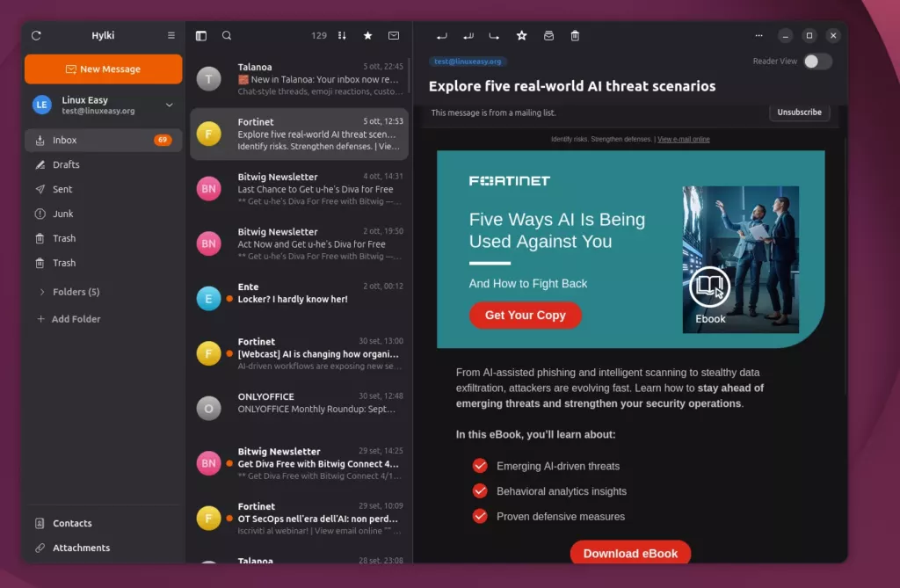The image size is (900, 588).
Task: Open the Fortinet 'OT SecOps' message
Action: (299, 519)
